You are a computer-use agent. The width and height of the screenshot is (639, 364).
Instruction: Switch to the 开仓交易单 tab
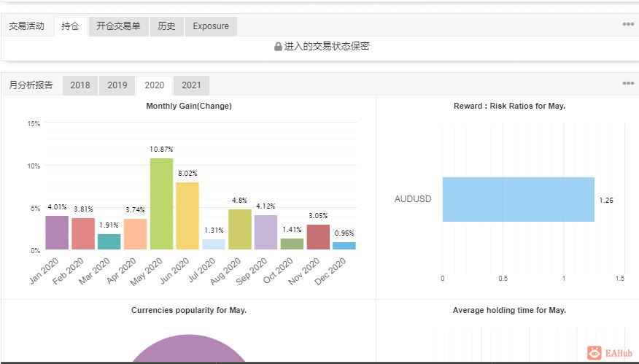click(x=119, y=26)
